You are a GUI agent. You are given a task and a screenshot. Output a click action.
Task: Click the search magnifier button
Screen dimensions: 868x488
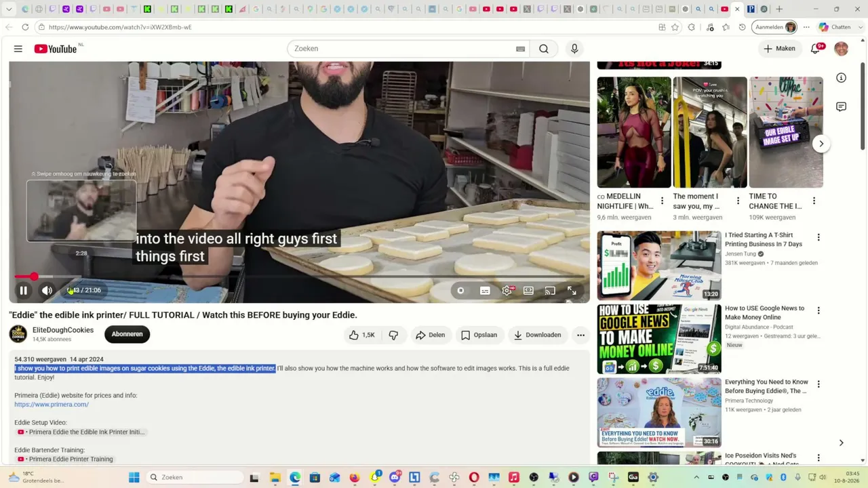(544, 49)
